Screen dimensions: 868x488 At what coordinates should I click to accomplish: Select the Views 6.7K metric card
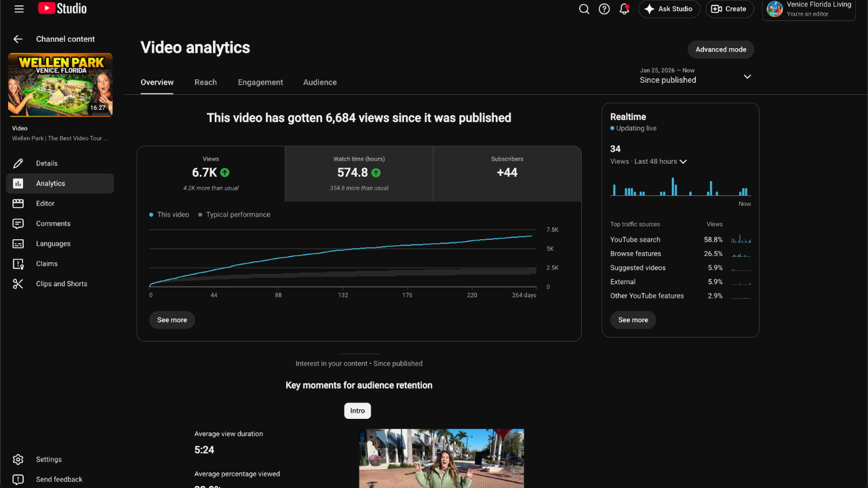(211, 174)
